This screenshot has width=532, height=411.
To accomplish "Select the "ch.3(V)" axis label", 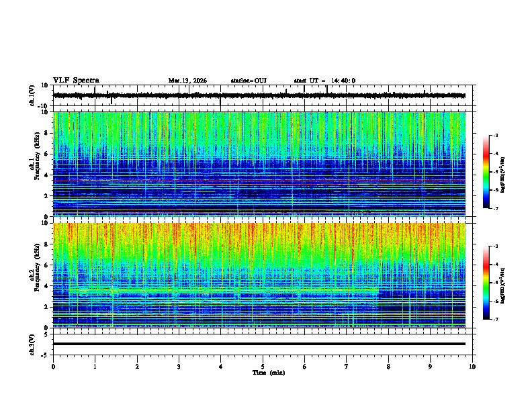I will (x=32, y=345).
